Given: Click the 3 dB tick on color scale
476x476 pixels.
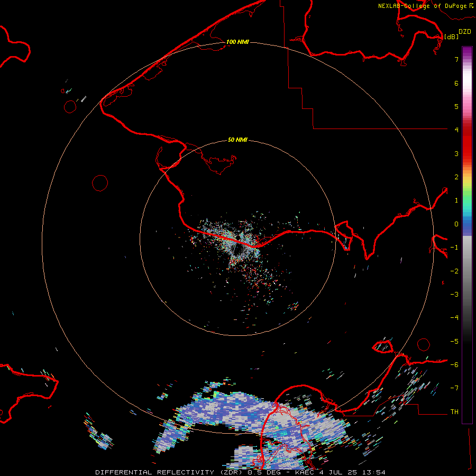Looking at the screenshot, I should tap(456, 153).
